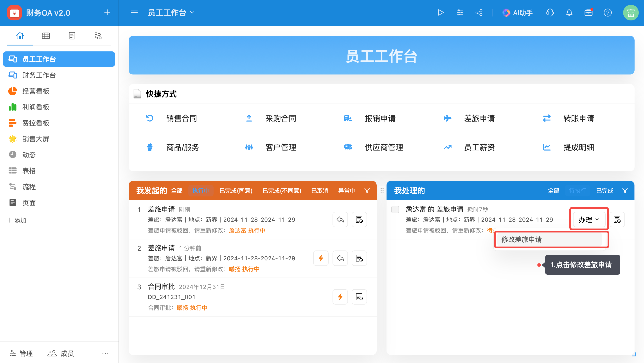Open log icon on first 差旅申请 row
Screen dimensions: 644x363
359,220
